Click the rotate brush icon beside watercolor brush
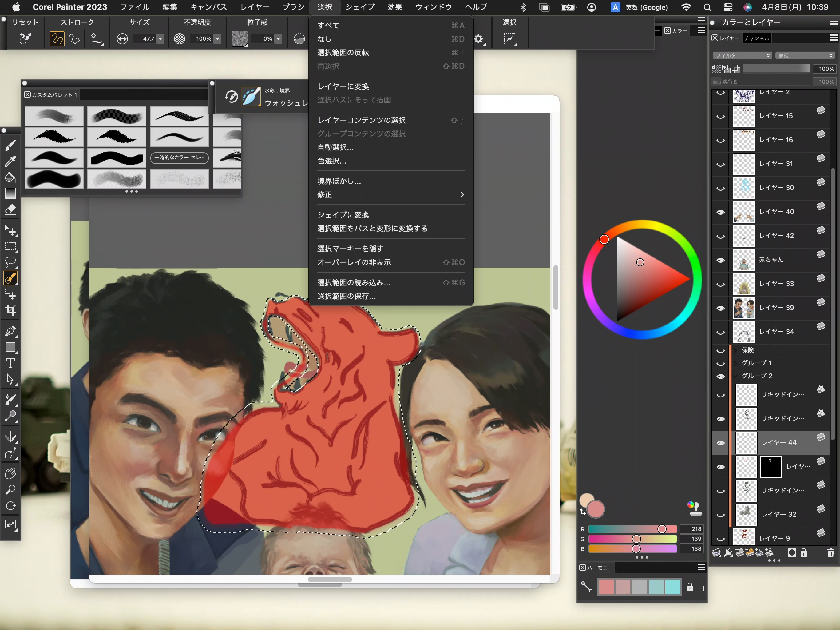840x630 pixels. (x=231, y=97)
